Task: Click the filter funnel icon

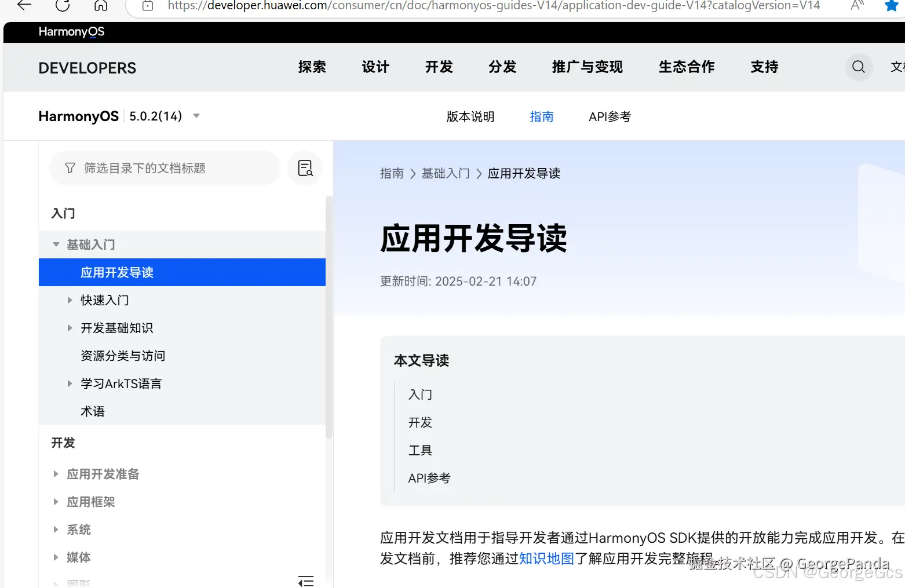Action: coord(70,168)
